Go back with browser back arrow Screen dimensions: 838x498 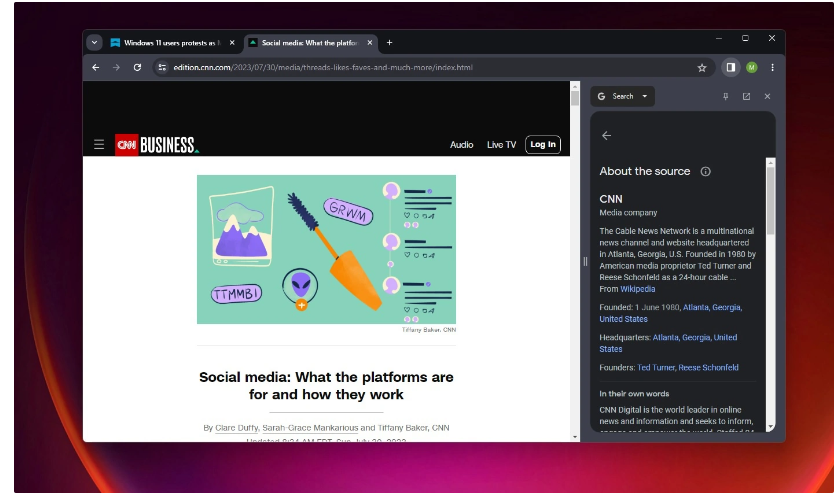tap(96, 68)
